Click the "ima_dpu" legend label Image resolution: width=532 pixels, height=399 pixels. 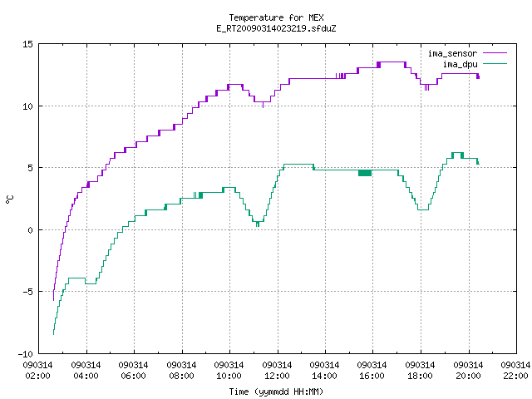coord(460,64)
